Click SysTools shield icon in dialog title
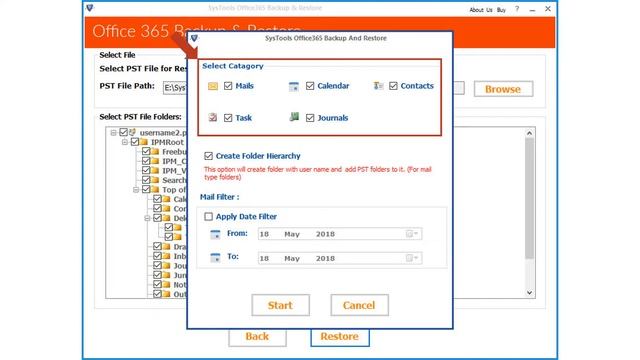The height and width of the screenshot is (360, 640). point(194,38)
